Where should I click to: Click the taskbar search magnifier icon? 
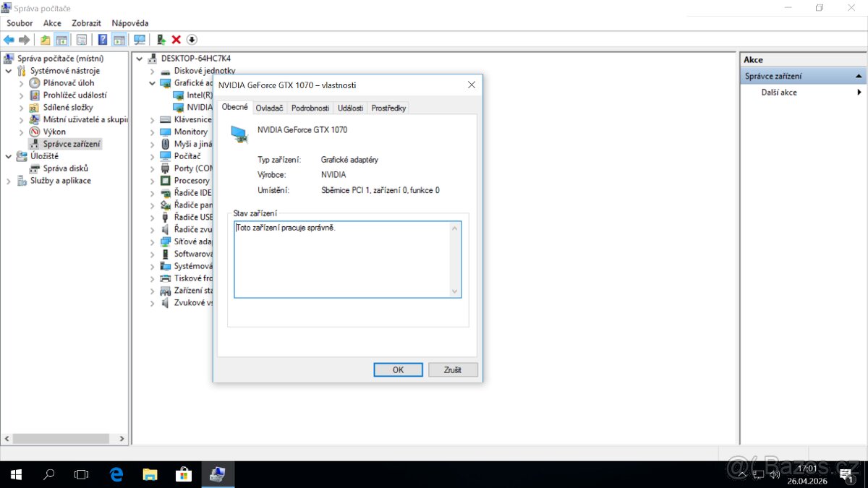[49, 474]
